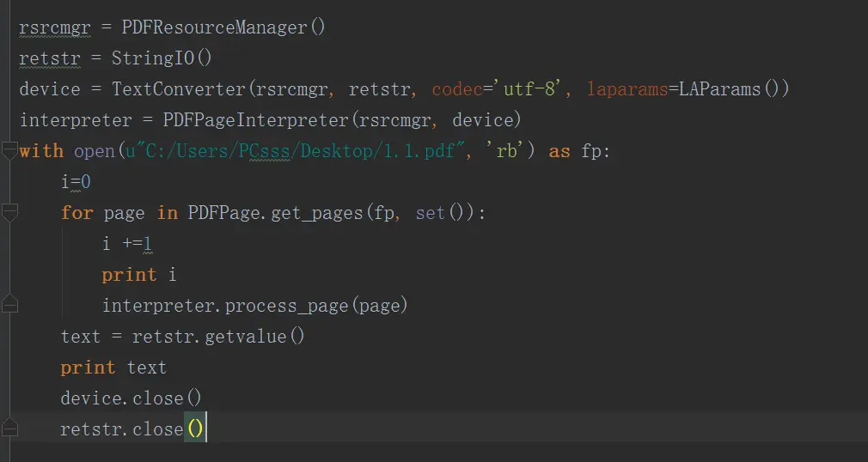868x462 pixels.
Task: Click the 'utf-8' string literal
Action: pos(530,89)
